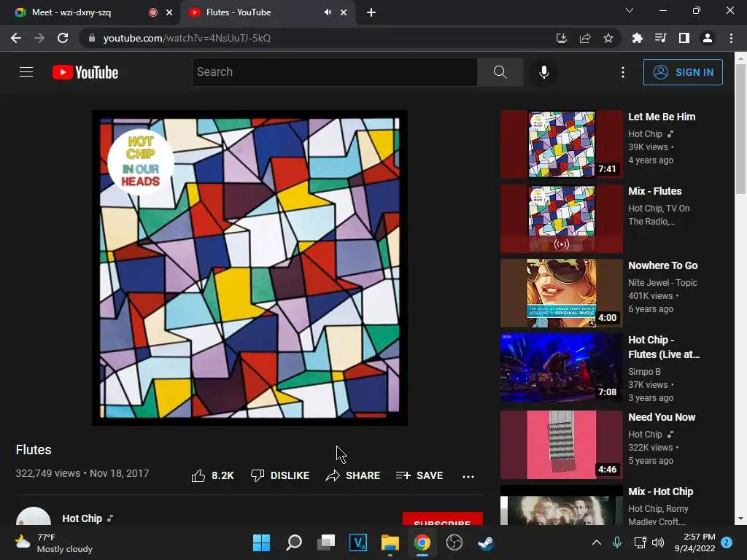Open volume settings in the system tray
Image resolution: width=747 pixels, height=560 pixels.
(658, 542)
